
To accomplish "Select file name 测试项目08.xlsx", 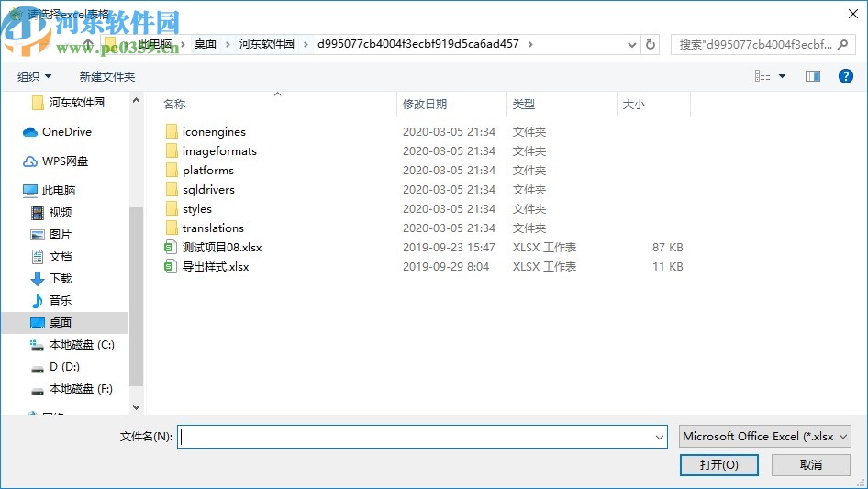I will point(222,248).
